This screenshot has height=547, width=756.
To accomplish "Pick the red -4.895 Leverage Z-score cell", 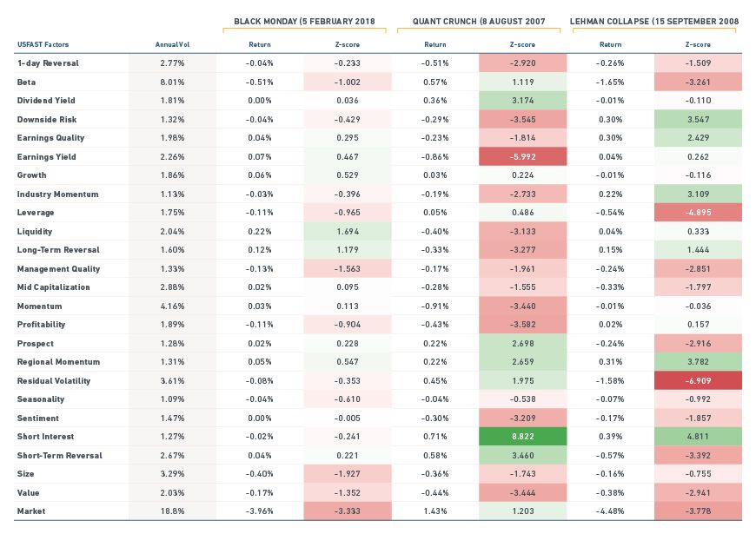I will 698,213.
